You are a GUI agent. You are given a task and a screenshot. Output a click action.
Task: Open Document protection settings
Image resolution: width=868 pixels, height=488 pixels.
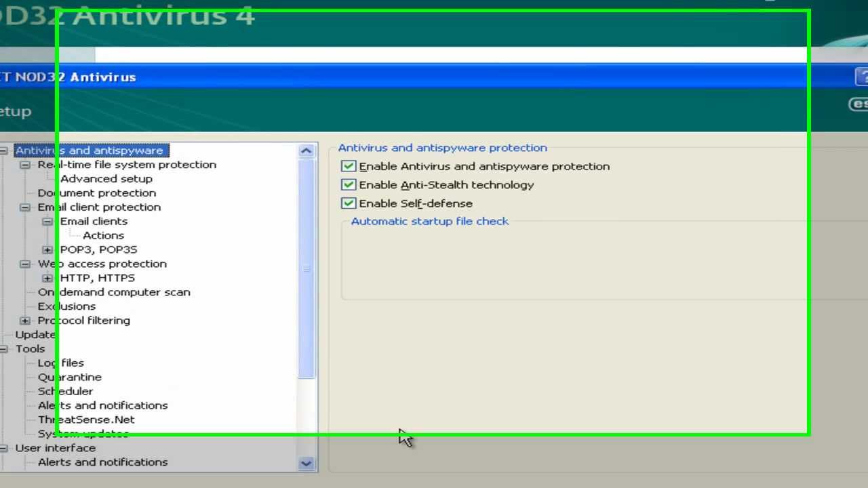click(97, 193)
